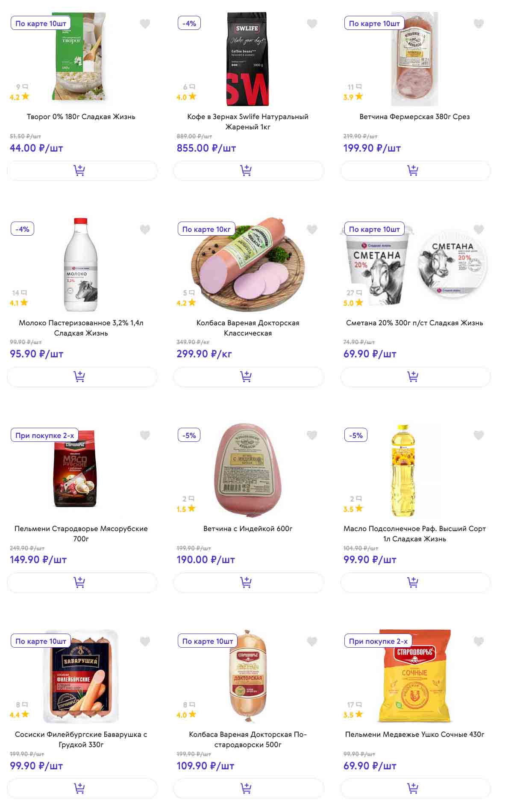The width and height of the screenshot is (514, 812).
Task: Click the sunflower oil bottle image
Action: (x=402, y=470)
